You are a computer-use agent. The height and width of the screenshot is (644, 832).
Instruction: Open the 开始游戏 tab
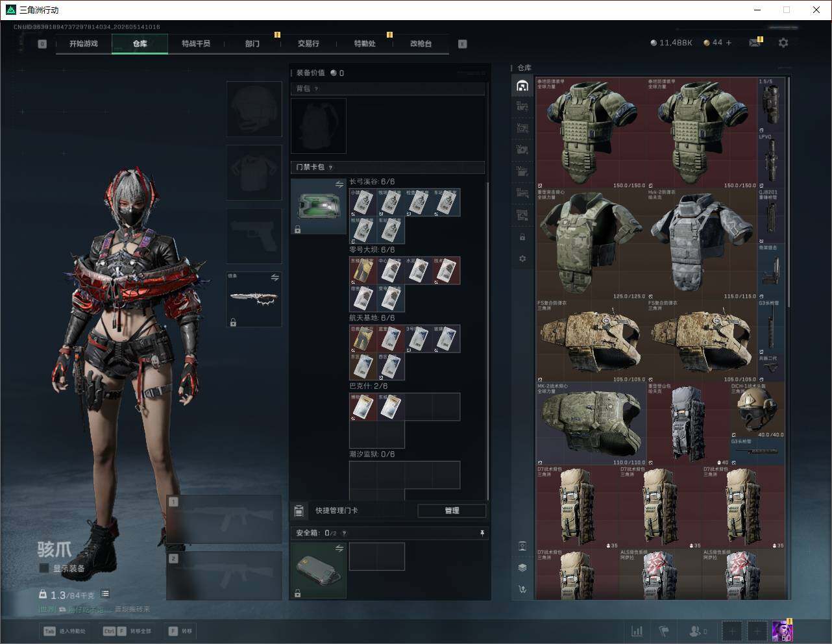click(84, 43)
